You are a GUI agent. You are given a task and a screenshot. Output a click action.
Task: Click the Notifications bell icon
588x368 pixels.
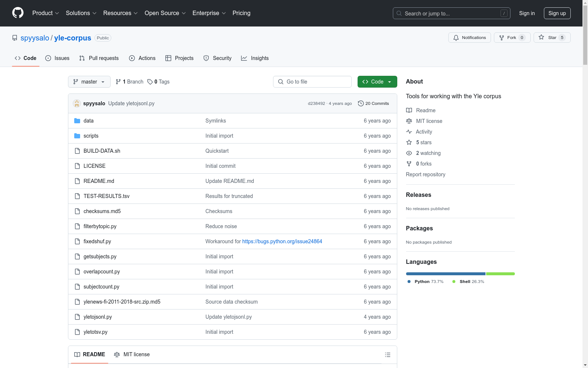tap(456, 38)
